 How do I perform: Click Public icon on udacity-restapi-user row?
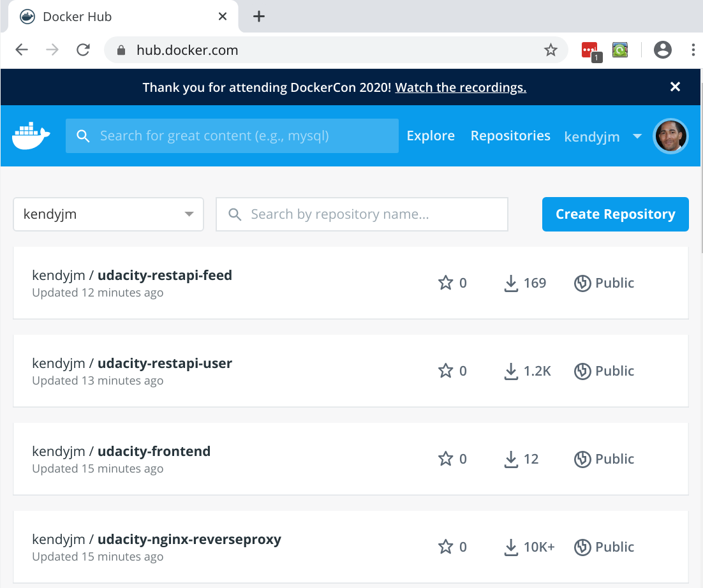coord(582,371)
